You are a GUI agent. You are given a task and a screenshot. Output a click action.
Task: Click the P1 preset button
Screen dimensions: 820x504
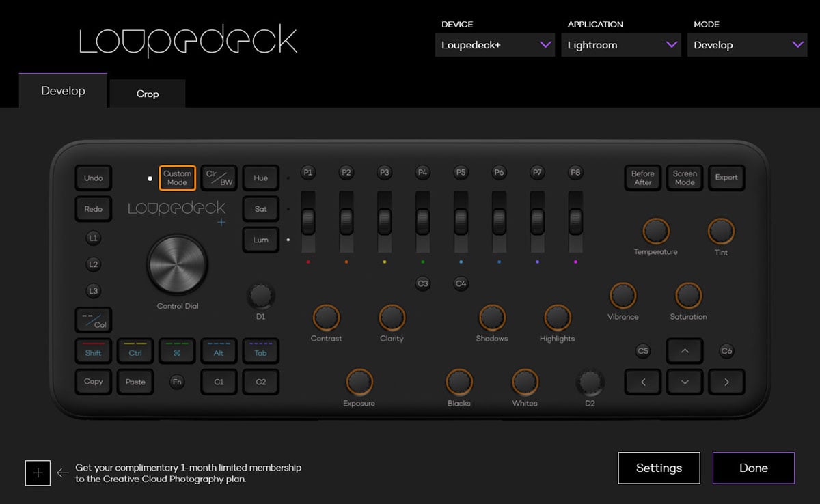[308, 173]
